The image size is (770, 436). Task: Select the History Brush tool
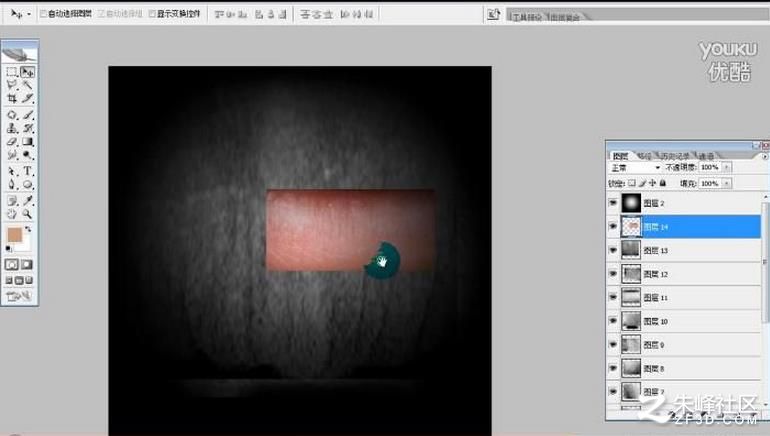(28, 128)
